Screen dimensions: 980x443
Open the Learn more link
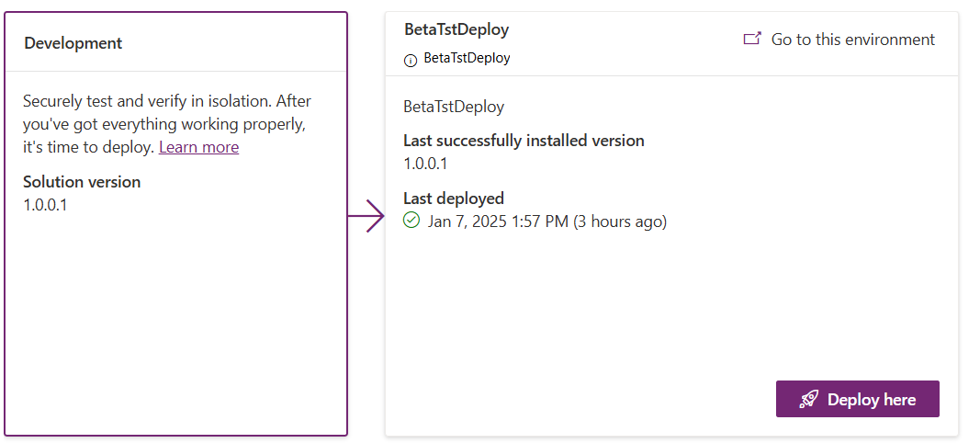point(198,147)
